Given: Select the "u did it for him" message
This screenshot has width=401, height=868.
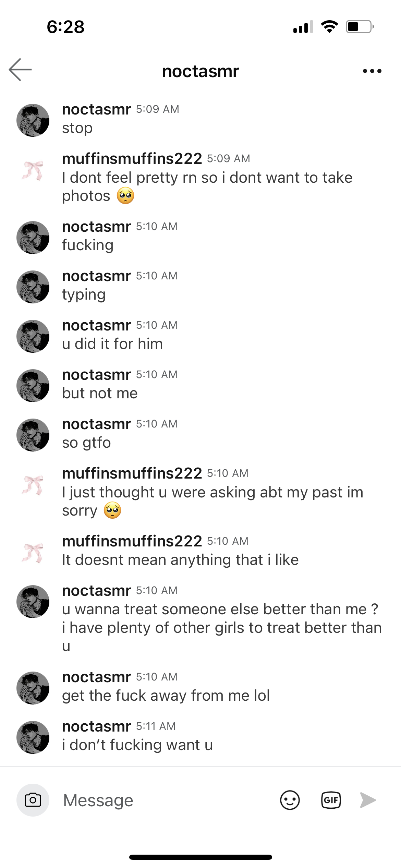Looking at the screenshot, I should pos(112,344).
